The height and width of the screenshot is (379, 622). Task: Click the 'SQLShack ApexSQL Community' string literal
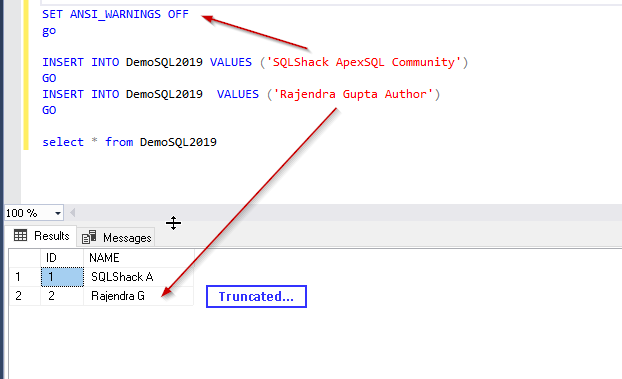[363, 62]
